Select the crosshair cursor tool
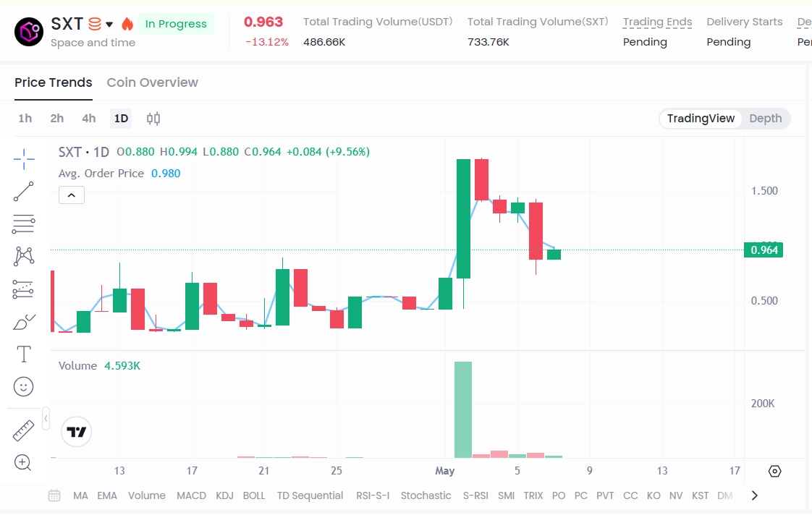 pyautogui.click(x=24, y=159)
